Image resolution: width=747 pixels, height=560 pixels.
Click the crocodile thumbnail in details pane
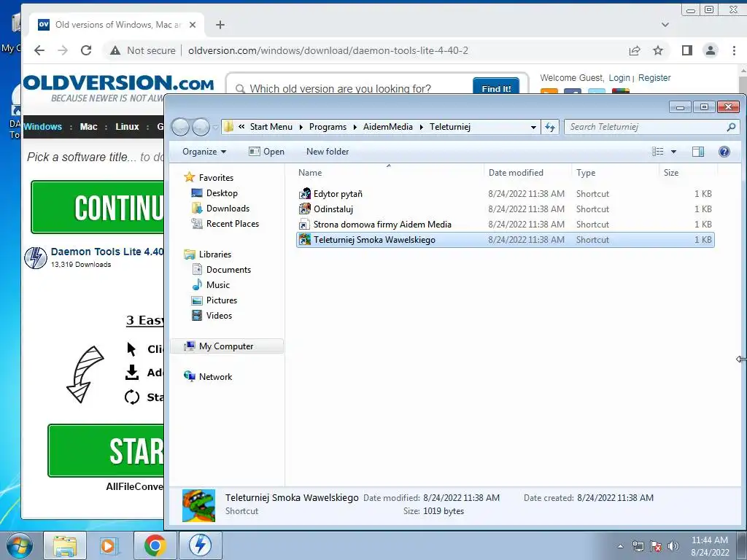(x=198, y=505)
